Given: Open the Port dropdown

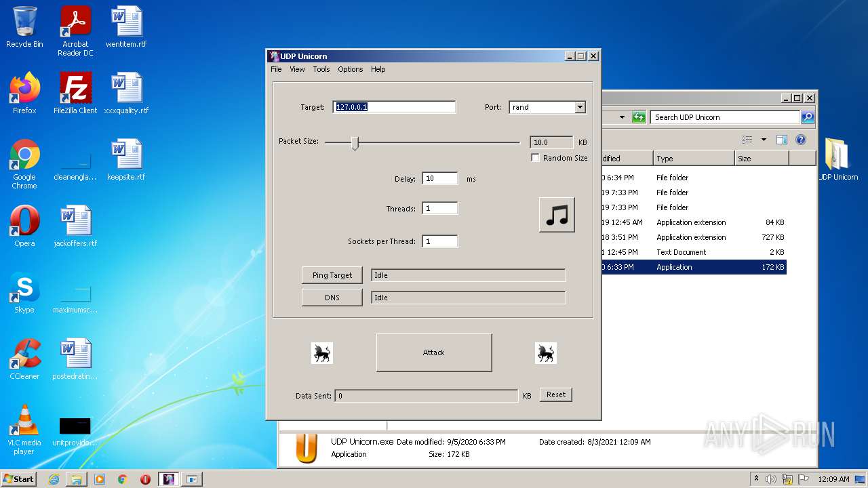Looking at the screenshot, I should (x=580, y=107).
